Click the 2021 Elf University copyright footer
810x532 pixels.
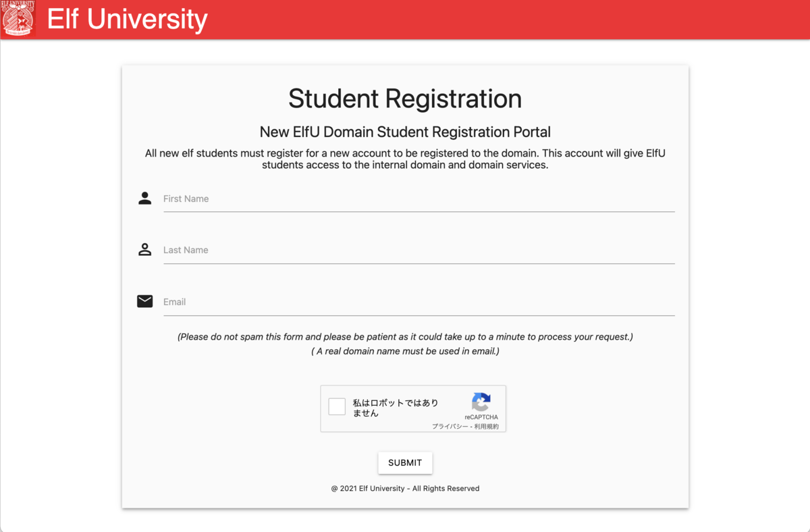[405, 488]
